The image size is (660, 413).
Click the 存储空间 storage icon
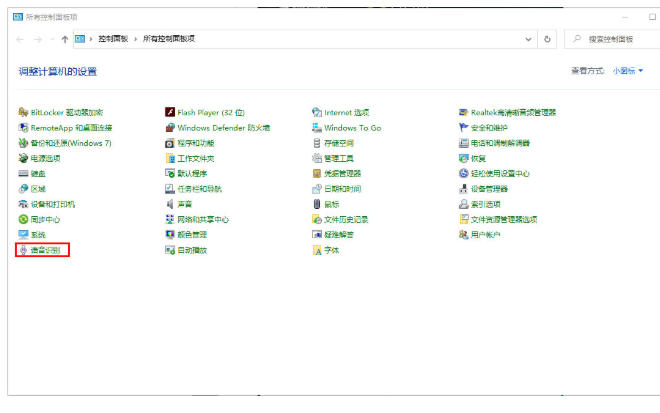tap(317, 143)
